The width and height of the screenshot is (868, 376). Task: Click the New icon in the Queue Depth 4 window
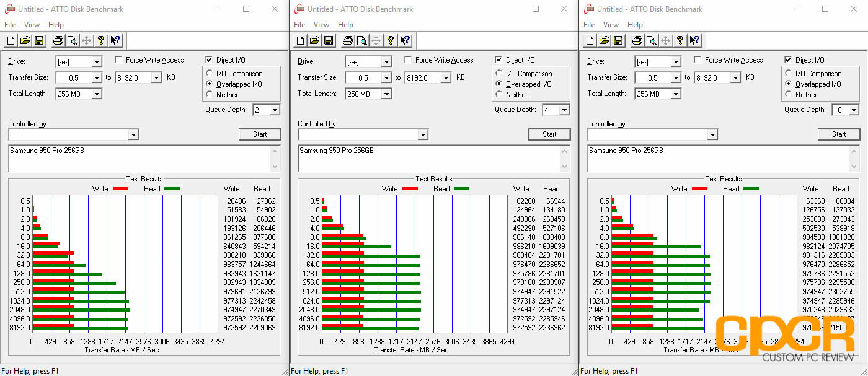(x=301, y=41)
